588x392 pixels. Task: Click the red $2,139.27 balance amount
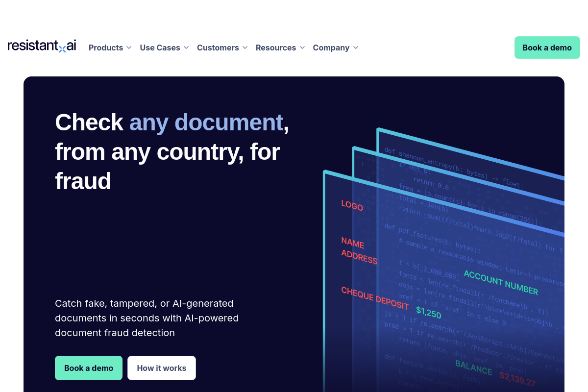point(517,379)
